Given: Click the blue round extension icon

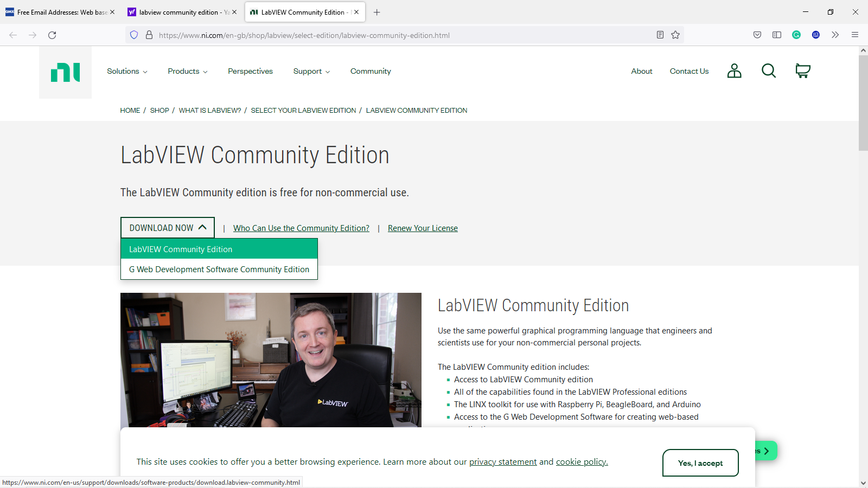Looking at the screenshot, I should (x=816, y=35).
